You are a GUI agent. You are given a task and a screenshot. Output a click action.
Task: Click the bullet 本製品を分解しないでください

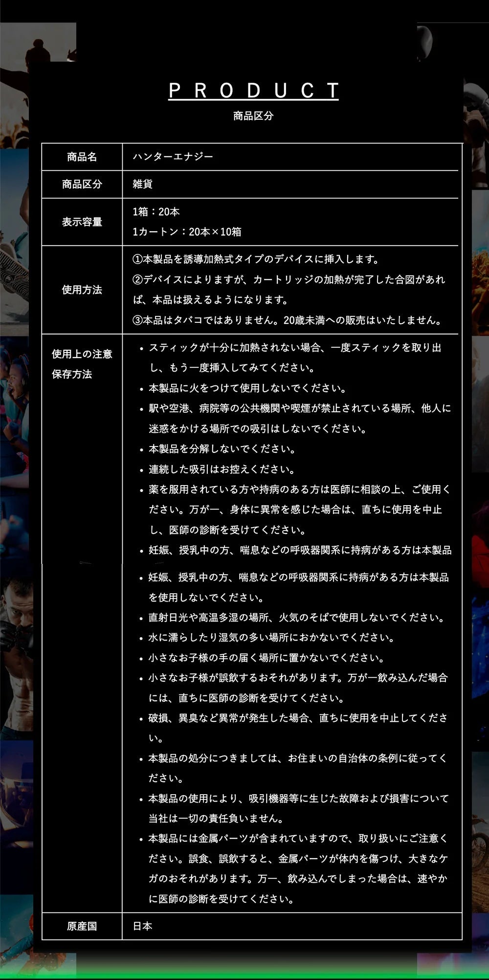[x=222, y=449]
